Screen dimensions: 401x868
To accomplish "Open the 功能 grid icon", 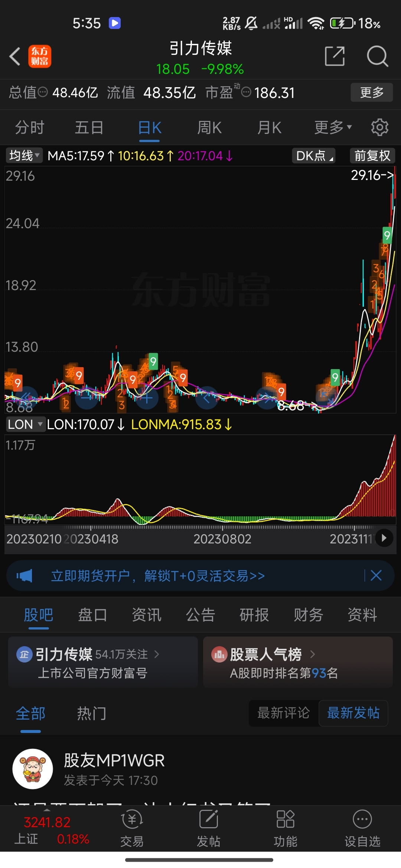I will pyautogui.click(x=286, y=819).
